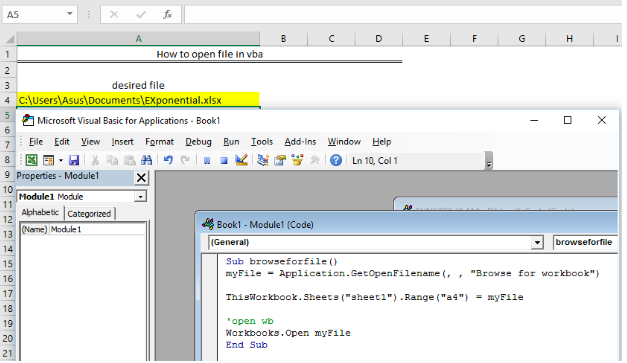Click the Undo arrow in VBA toolbar
Viewport: 627px width, 363px height.
tap(168, 160)
